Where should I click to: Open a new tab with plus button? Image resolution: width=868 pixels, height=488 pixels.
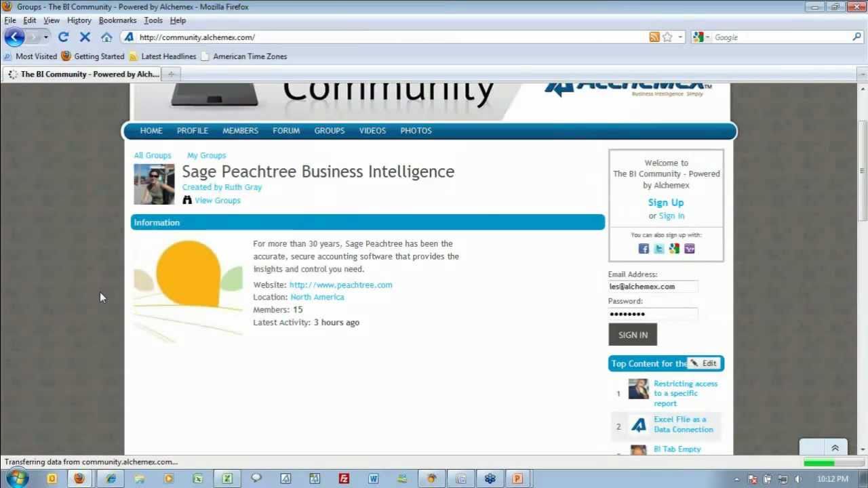coord(171,74)
